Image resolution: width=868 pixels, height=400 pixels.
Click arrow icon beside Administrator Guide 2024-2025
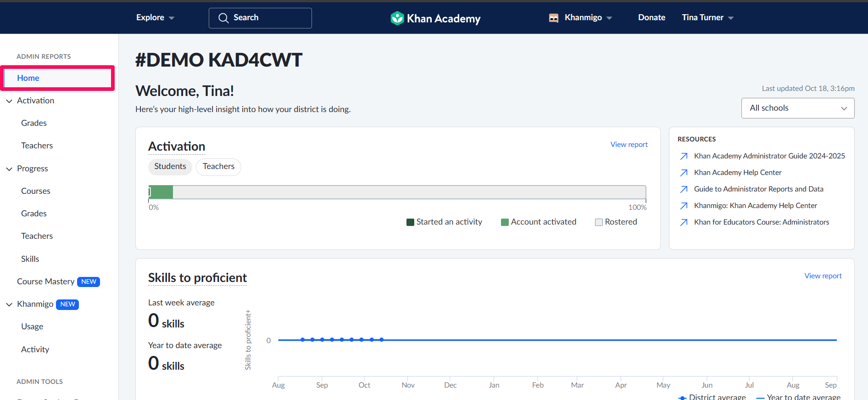tap(684, 156)
